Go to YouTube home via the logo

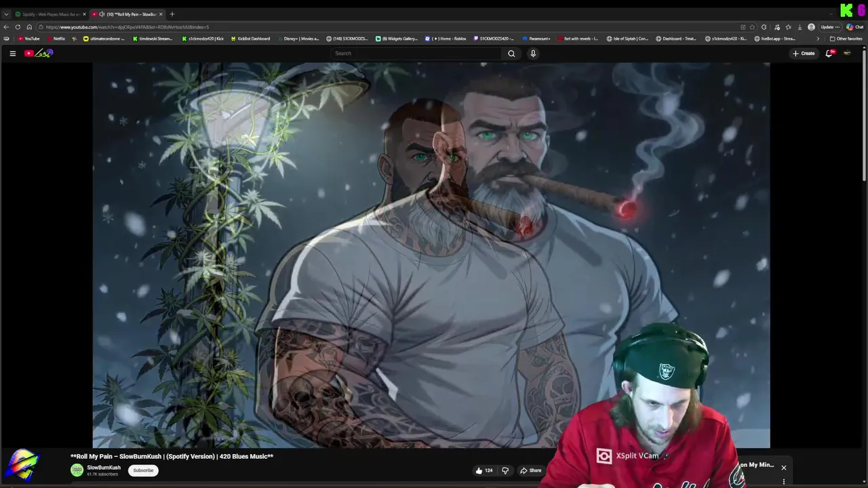(39, 54)
